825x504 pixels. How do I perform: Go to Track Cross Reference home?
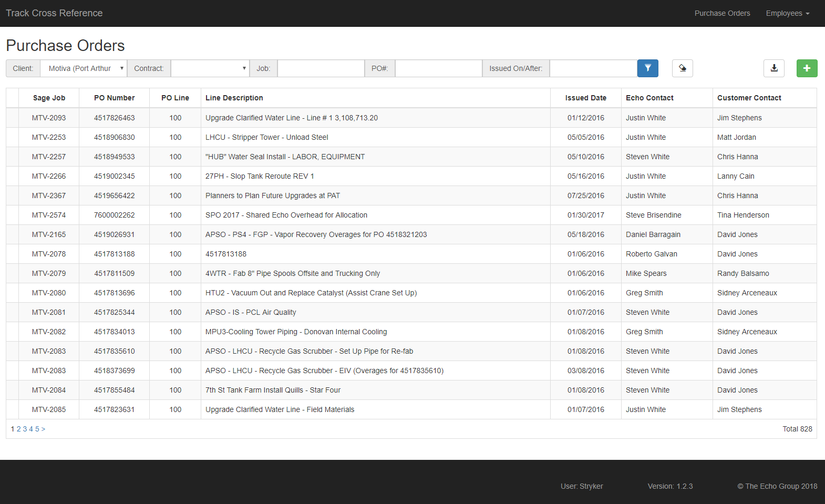[54, 13]
